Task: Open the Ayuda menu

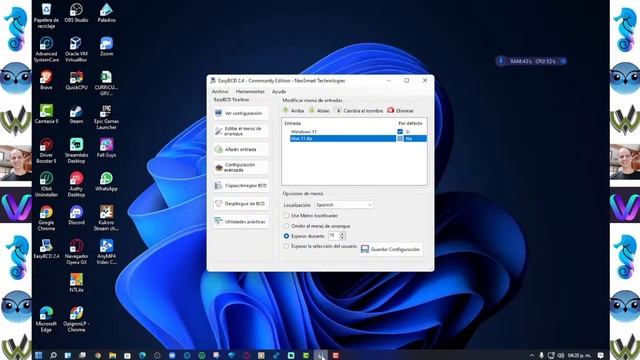Action: click(x=279, y=91)
